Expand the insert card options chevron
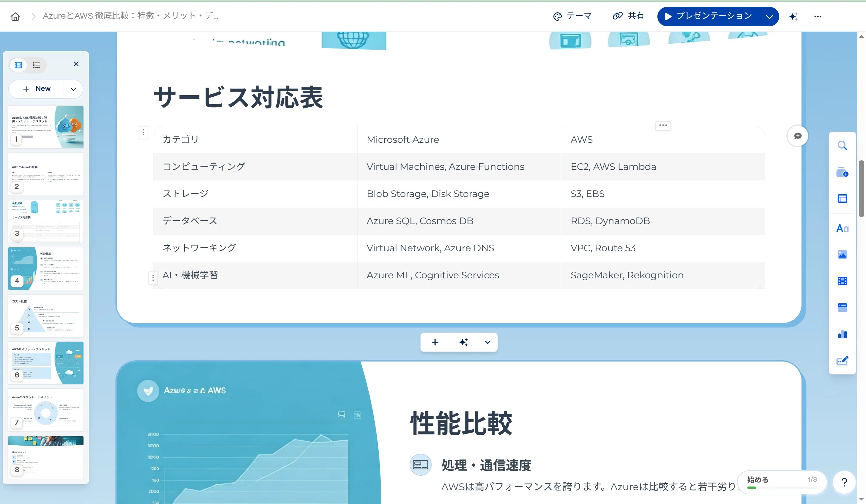 tap(487, 342)
